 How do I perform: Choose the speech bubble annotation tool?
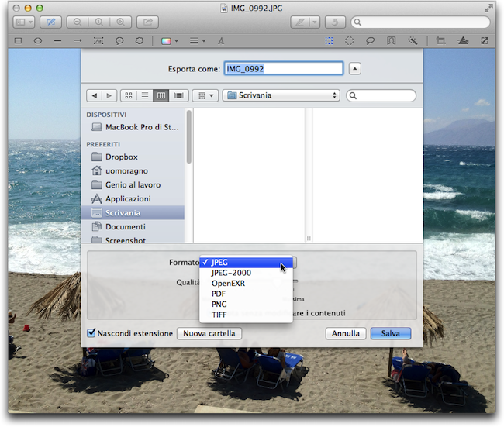(x=119, y=40)
